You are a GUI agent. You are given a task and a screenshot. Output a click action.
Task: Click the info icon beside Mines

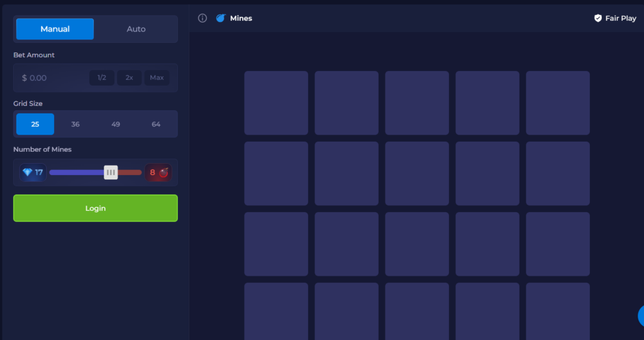[x=203, y=18]
